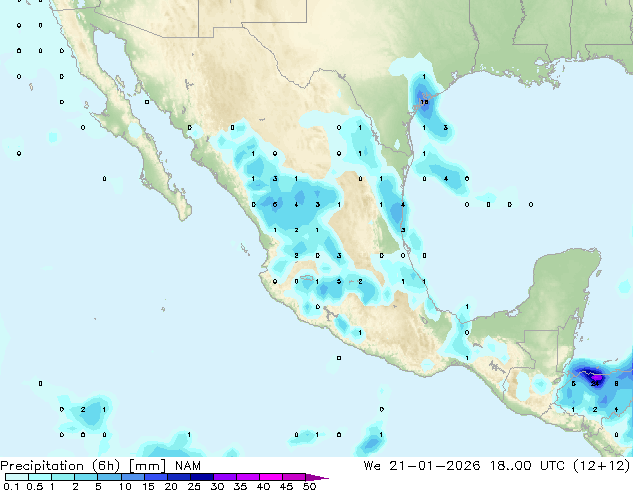634x490 pixels.
Task: Click the weekday 'We' label
Action: point(372,466)
